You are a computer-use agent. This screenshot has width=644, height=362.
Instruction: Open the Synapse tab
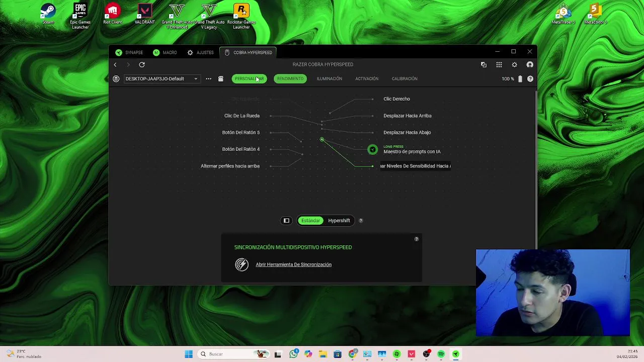pos(129,52)
